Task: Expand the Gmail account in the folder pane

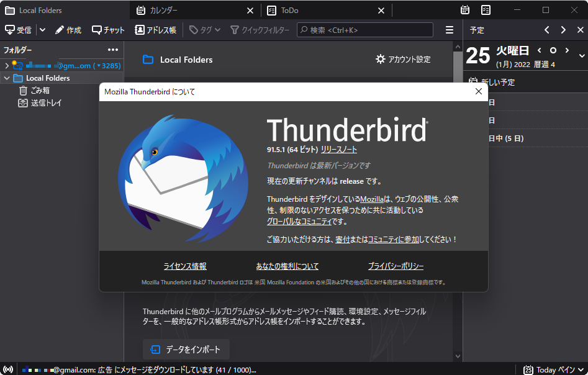Action: pyautogui.click(x=6, y=65)
